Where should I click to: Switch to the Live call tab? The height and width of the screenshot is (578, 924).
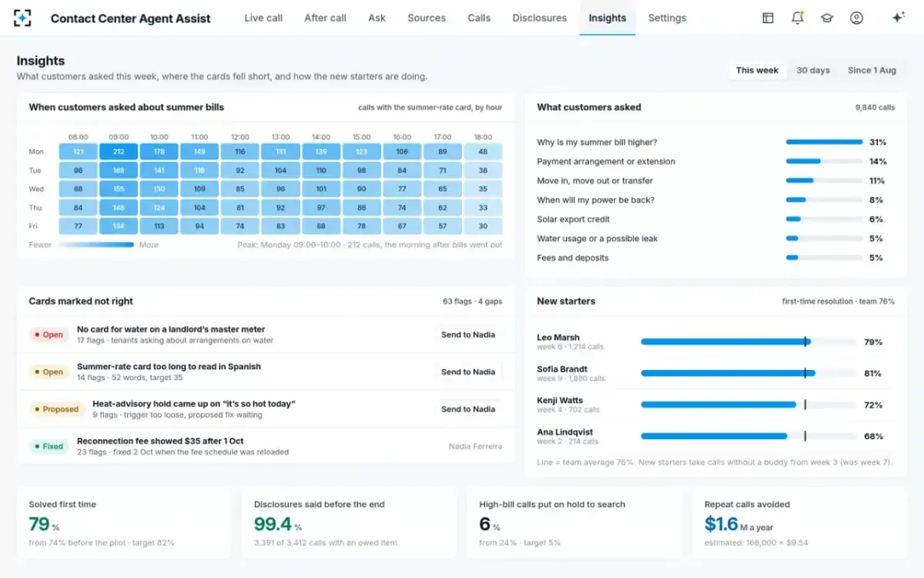[263, 18]
